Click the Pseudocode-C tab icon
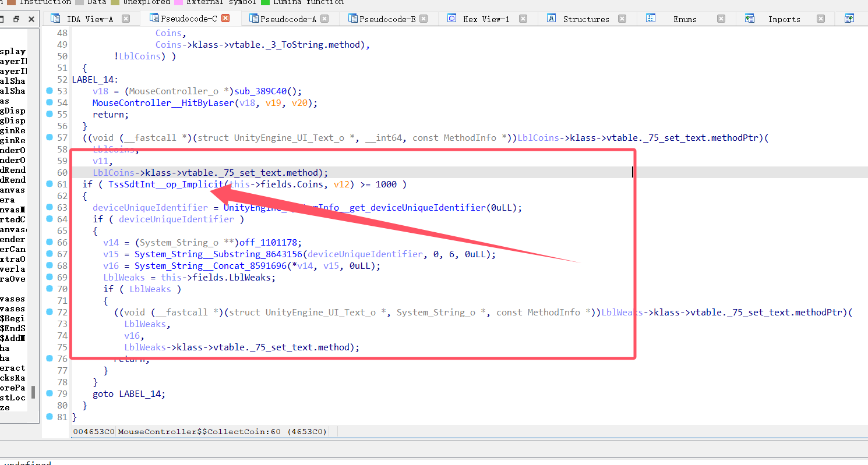Viewport: 868px width, 465px height. [x=154, y=18]
